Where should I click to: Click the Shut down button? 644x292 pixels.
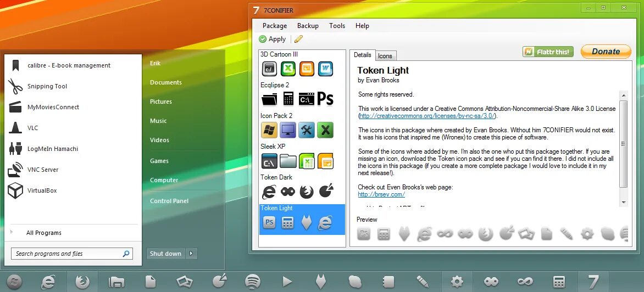pyautogui.click(x=165, y=254)
